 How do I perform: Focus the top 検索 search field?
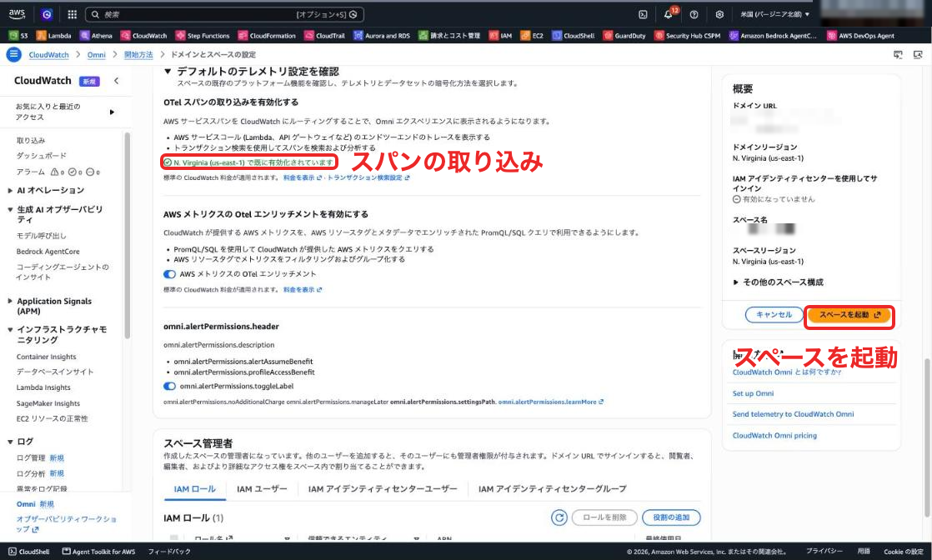point(225,14)
